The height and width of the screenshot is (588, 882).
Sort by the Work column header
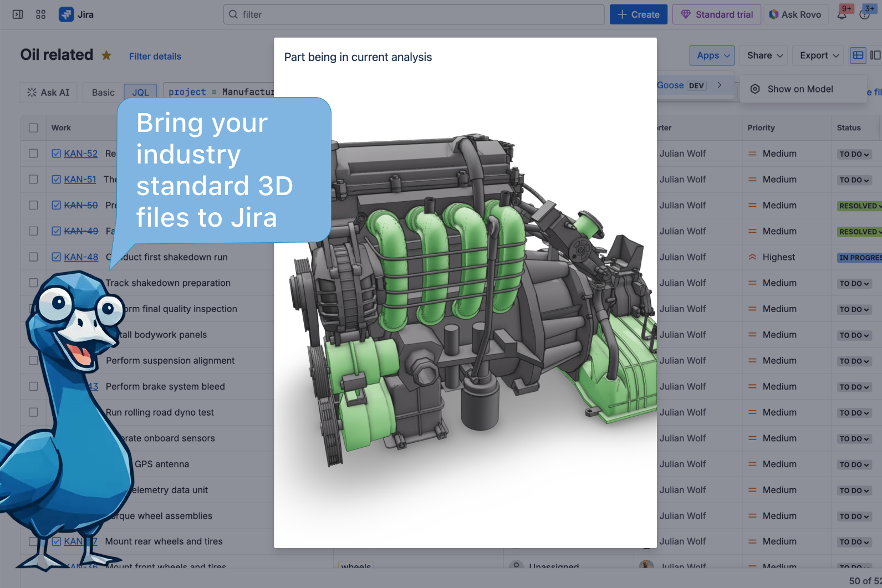61,128
